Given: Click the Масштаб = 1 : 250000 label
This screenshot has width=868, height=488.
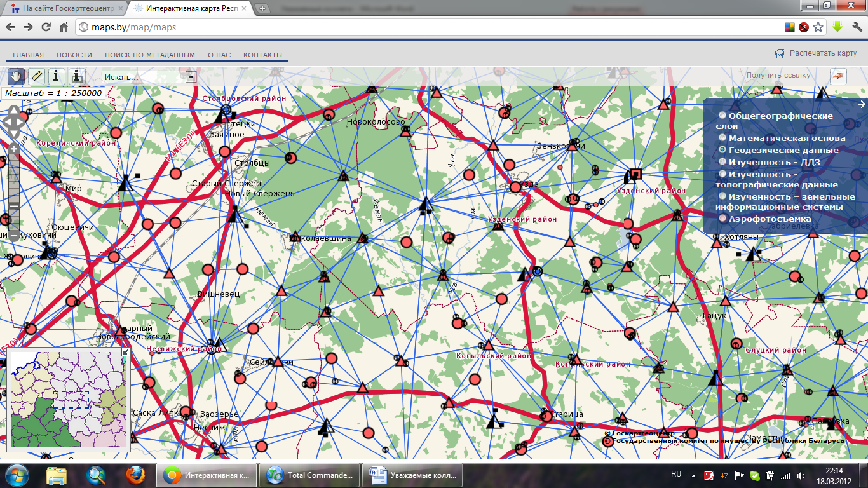Looking at the screenshot, I should pos(53,93).
